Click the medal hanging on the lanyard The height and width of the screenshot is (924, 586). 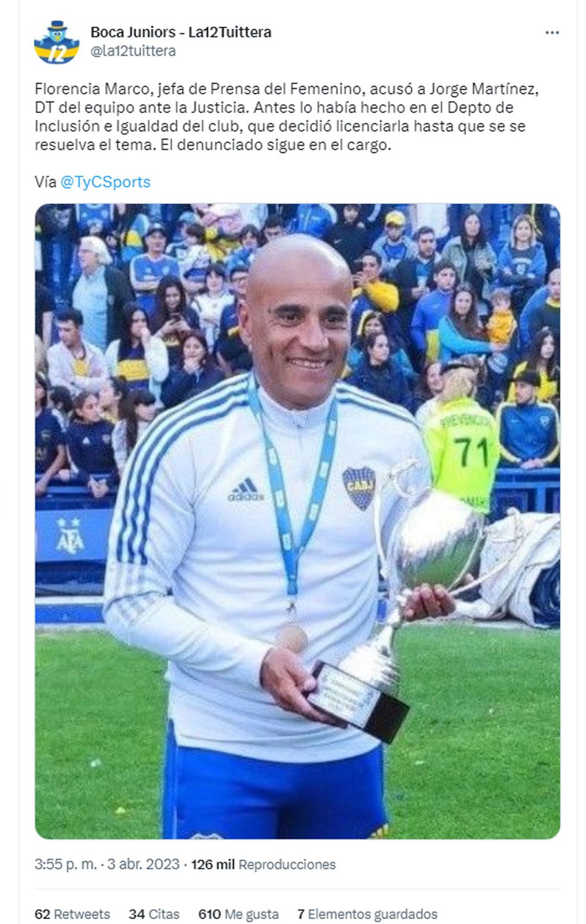point(292,639)
